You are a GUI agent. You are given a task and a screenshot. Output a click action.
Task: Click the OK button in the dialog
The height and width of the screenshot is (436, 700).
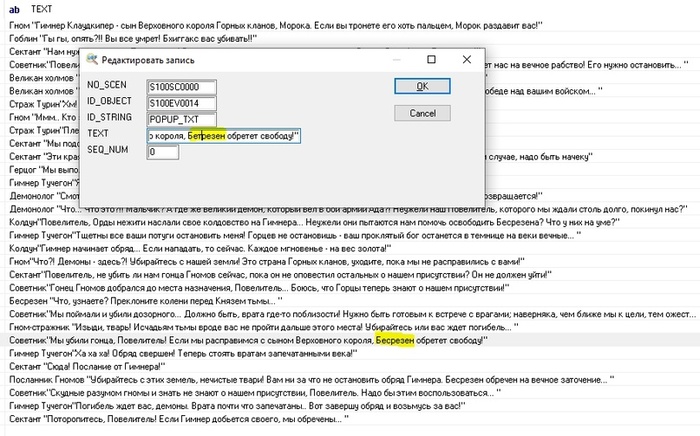422,86
